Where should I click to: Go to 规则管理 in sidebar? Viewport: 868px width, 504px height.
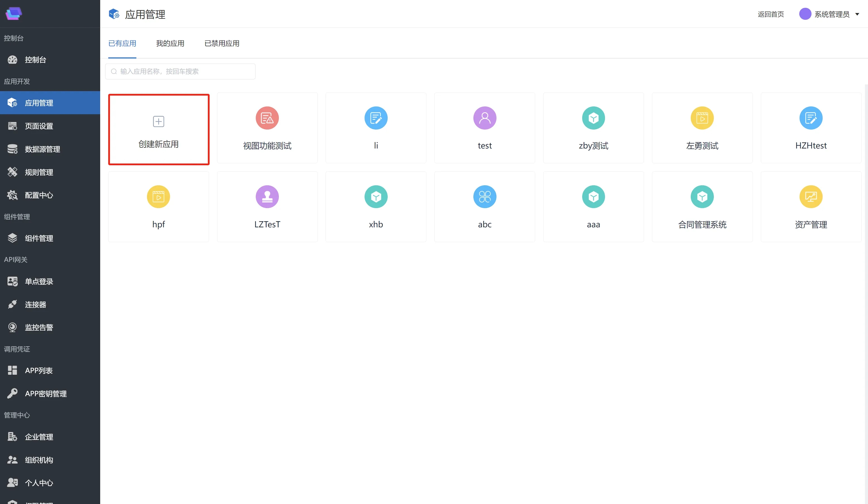(39, 172)
